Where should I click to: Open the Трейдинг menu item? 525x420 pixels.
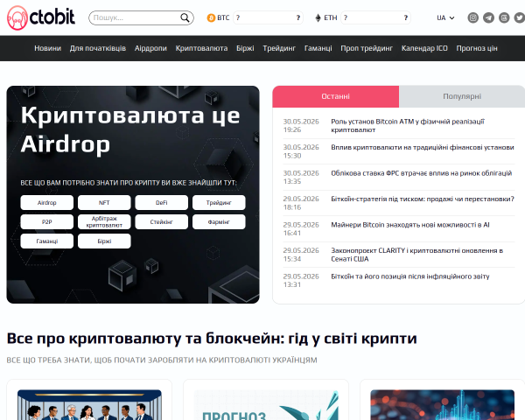pyautogui.click(x=279, y=48)
